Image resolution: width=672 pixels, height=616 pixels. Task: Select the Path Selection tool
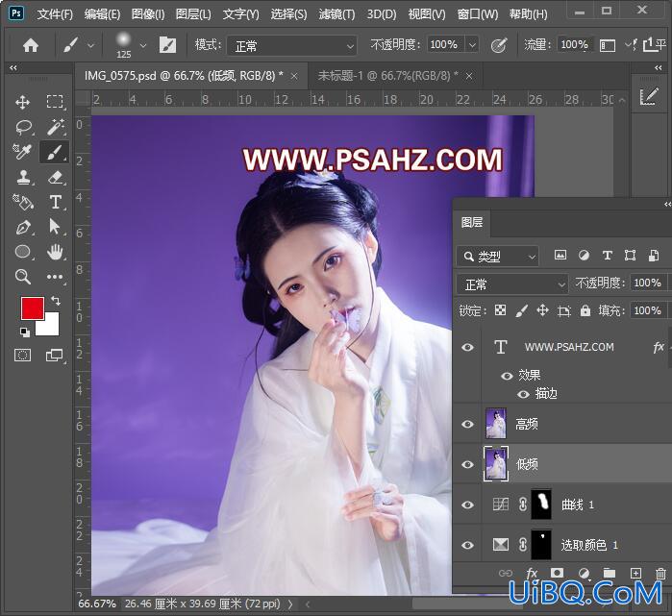click(55, 227)
